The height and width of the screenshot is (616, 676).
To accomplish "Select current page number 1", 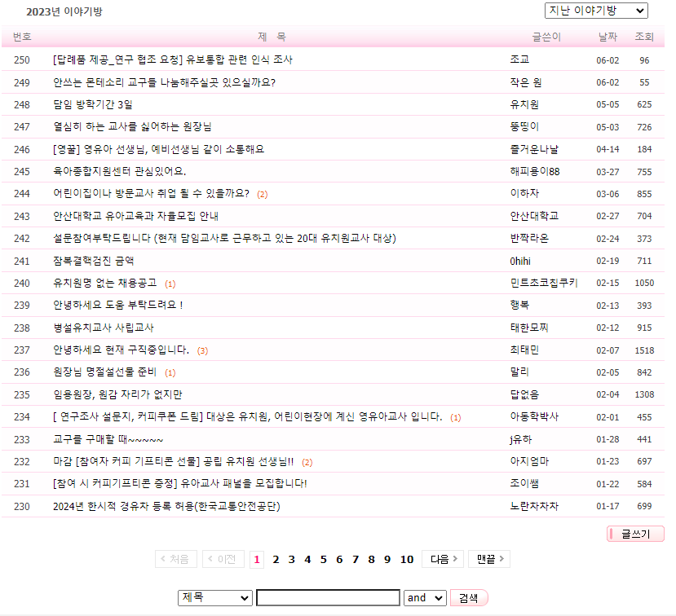I will pyautogui.click(x=257, y=560).
